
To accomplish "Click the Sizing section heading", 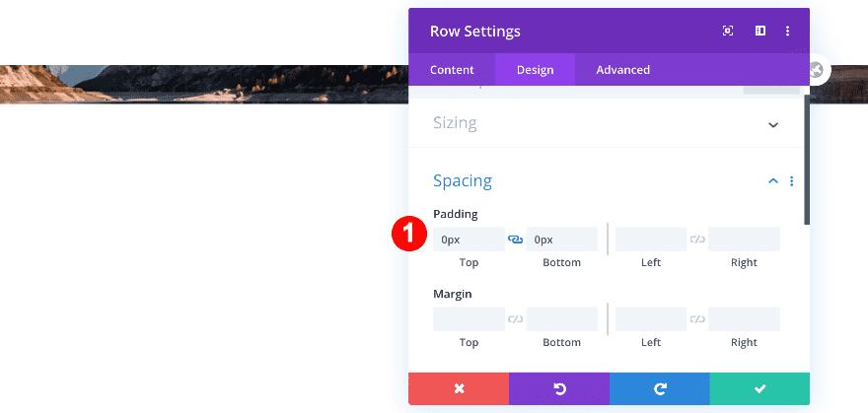I will 455,123.
